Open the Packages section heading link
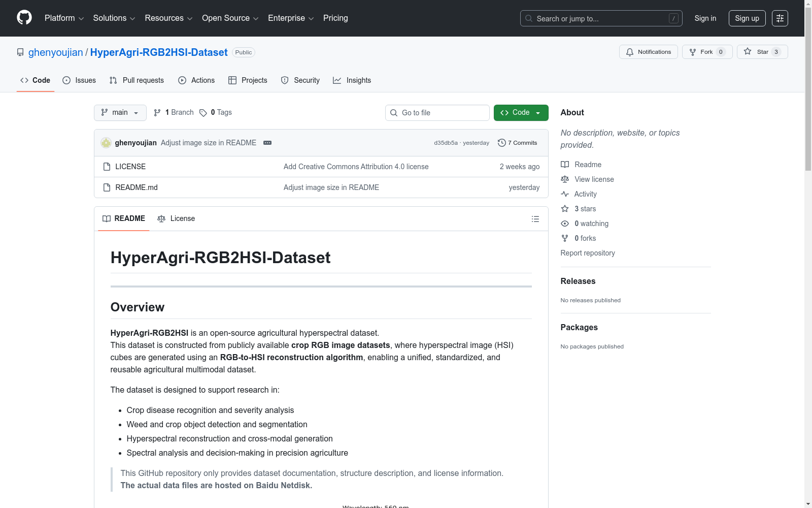The width and height of the screenshot is (812, 508). coord(579,327)
